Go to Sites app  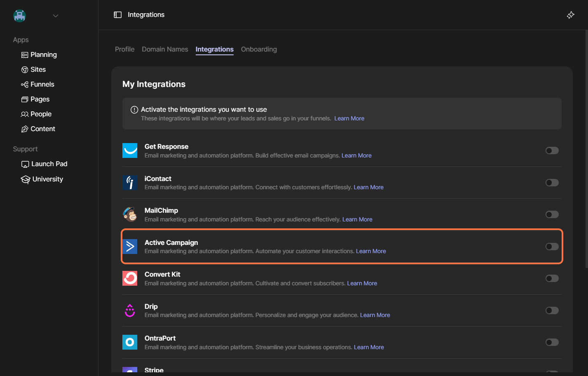(38, 70)
